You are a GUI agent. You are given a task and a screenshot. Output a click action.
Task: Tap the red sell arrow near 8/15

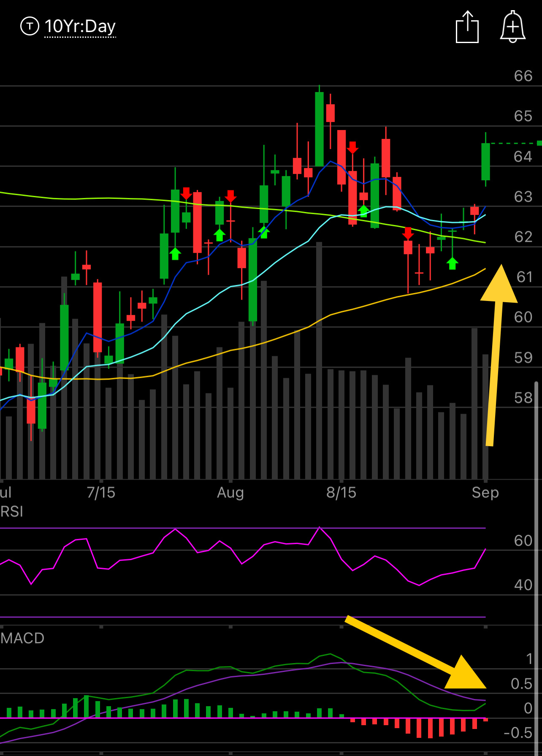point(352,148)
